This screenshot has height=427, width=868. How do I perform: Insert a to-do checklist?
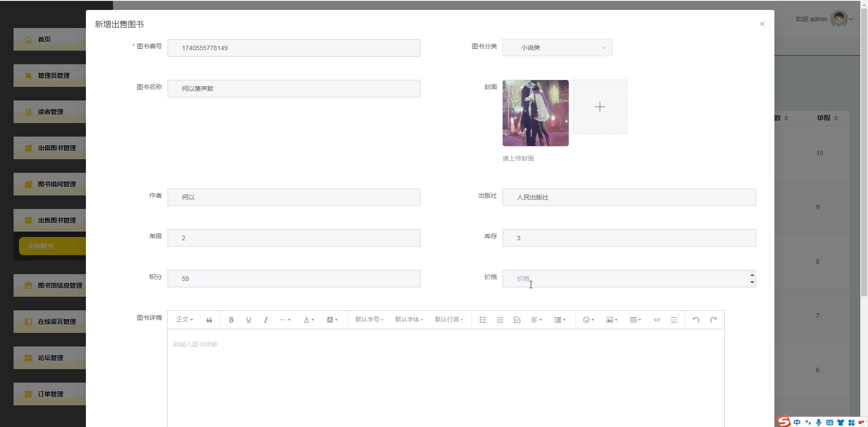tap(517, 320)
